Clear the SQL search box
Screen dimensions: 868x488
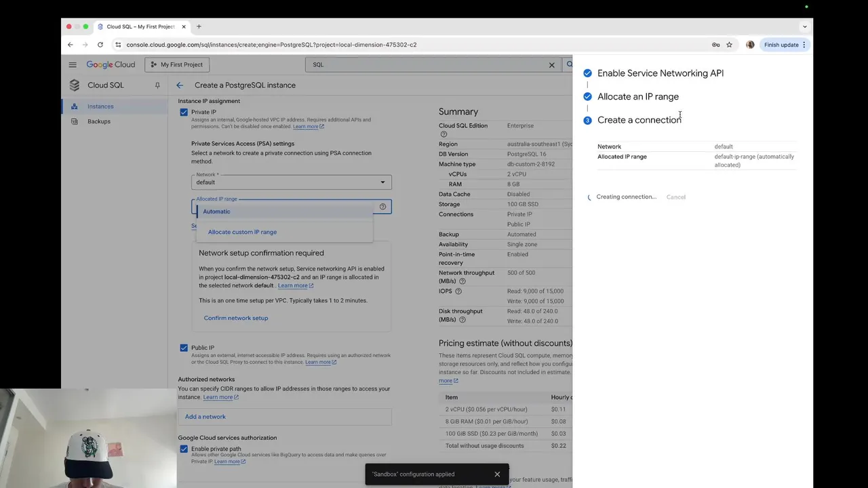[551, 65]
